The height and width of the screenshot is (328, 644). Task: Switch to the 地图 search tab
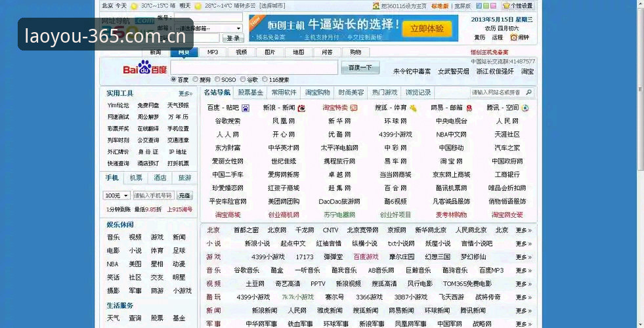(299, 52)
